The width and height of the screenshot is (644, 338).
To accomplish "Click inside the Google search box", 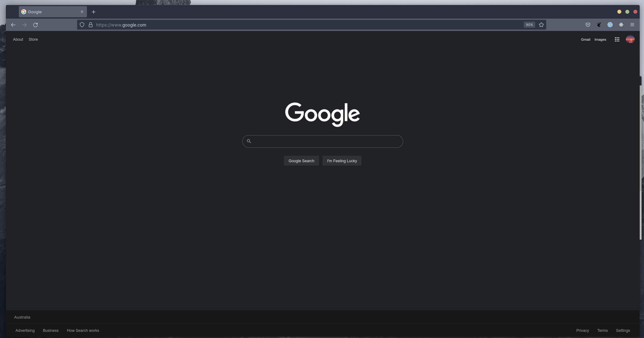I will [x=322, y=141].
